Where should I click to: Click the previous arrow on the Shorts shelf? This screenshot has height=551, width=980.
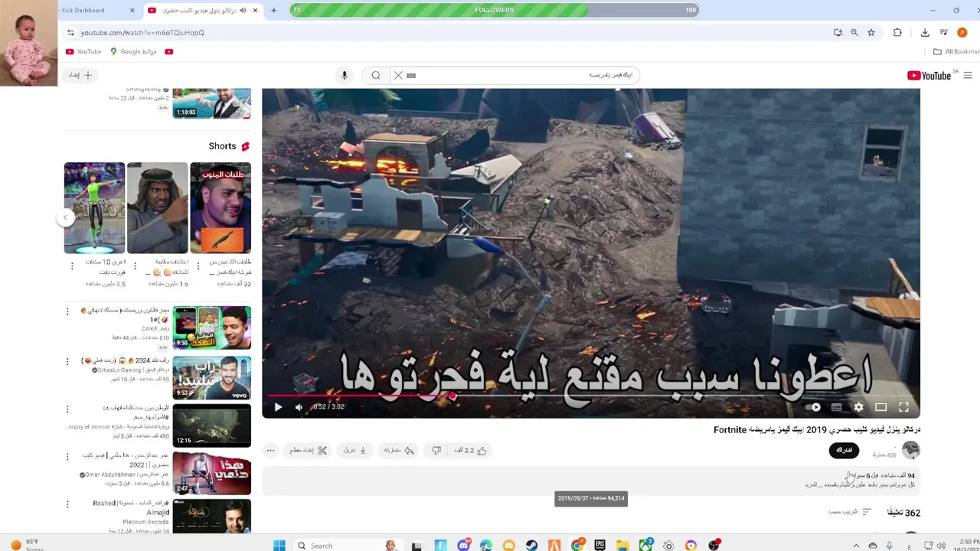coord(66,217)
